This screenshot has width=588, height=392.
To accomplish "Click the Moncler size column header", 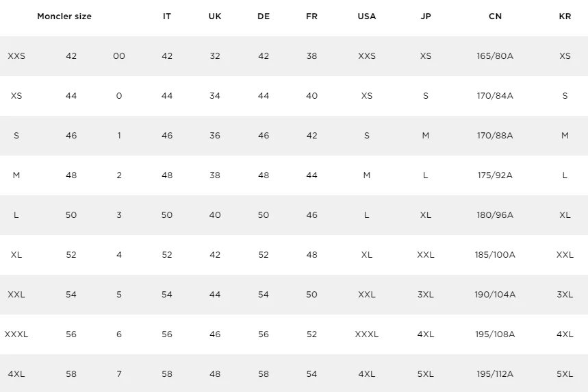I will tap(64, 16).
